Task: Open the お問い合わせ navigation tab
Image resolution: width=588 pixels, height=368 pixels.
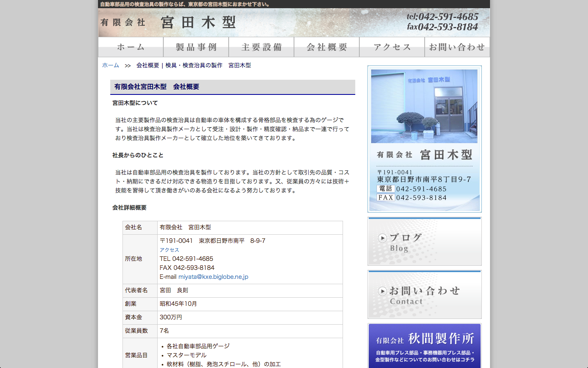Action: [457, 47]
